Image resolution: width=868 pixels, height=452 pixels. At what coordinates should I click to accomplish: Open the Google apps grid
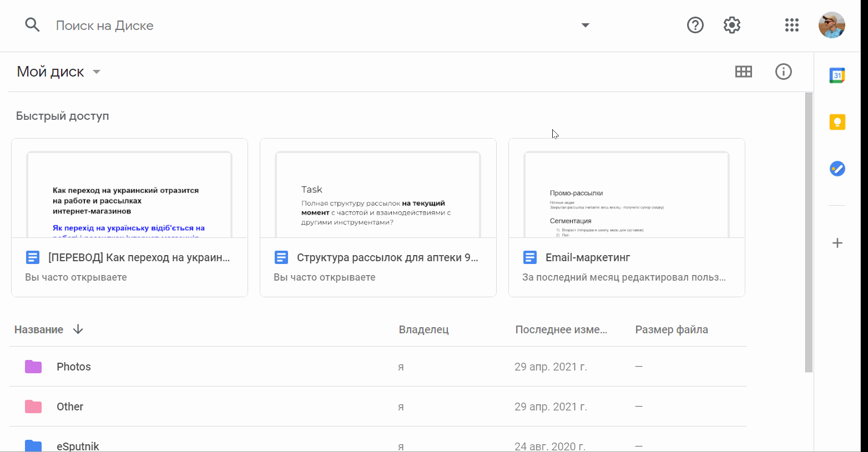[791, 25]
